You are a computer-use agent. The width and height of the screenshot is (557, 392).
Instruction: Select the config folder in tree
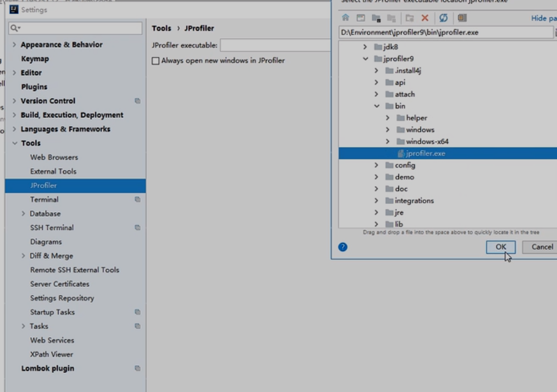[405, 165]
